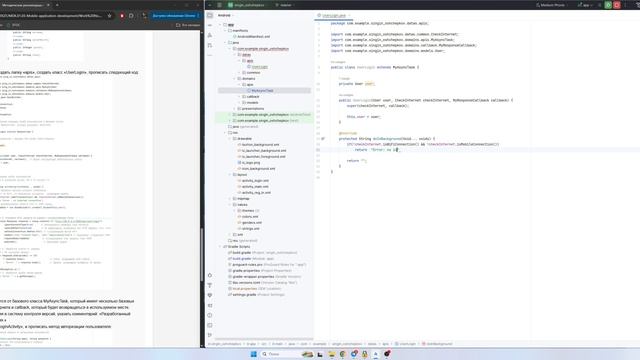This screenshot has width=640, height=360.
Task: Click the doInBackground breadcrumb in status bar
Action: click(437, 344)
